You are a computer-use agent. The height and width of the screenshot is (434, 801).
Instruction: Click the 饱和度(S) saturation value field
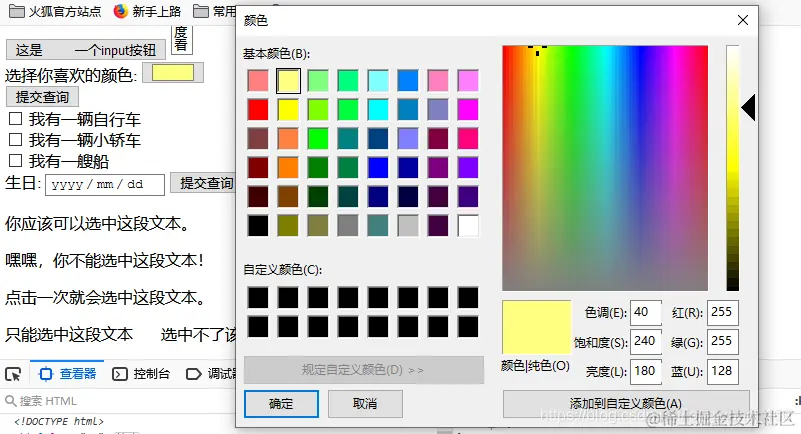click(x=646, y=342)
